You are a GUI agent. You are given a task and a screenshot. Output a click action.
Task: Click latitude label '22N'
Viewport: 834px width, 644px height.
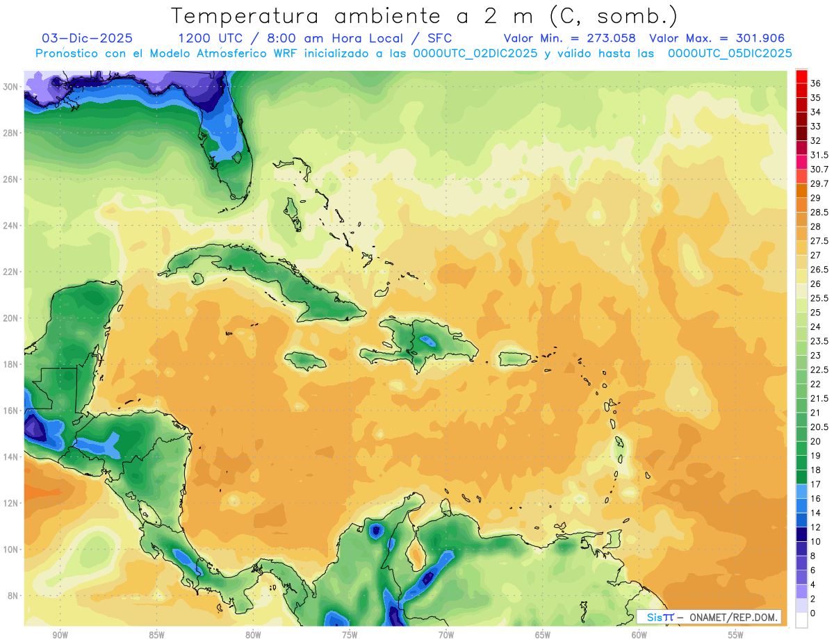click(10, 272)
